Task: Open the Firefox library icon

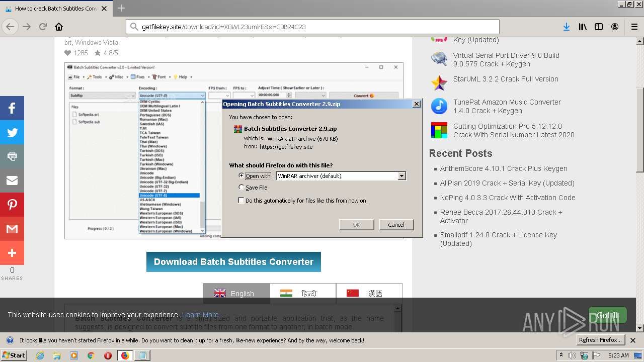Action: click(583, 27)
